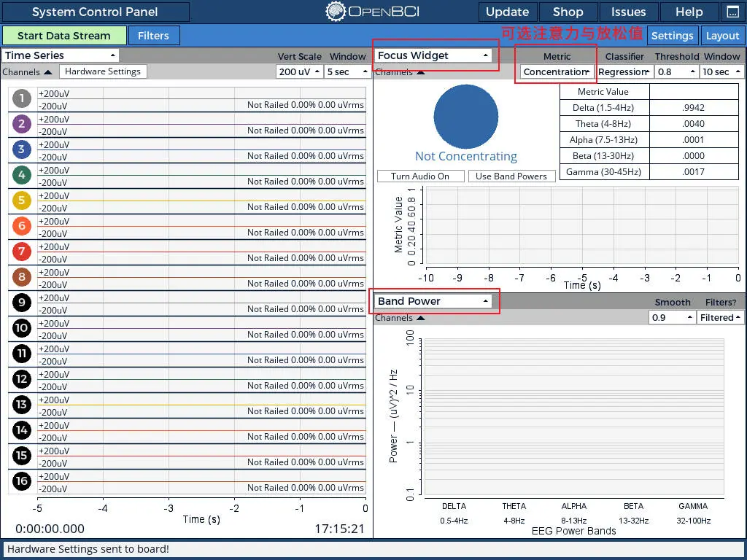
Task: Click the Not Concentrating status text
Action: pos(466,156)
